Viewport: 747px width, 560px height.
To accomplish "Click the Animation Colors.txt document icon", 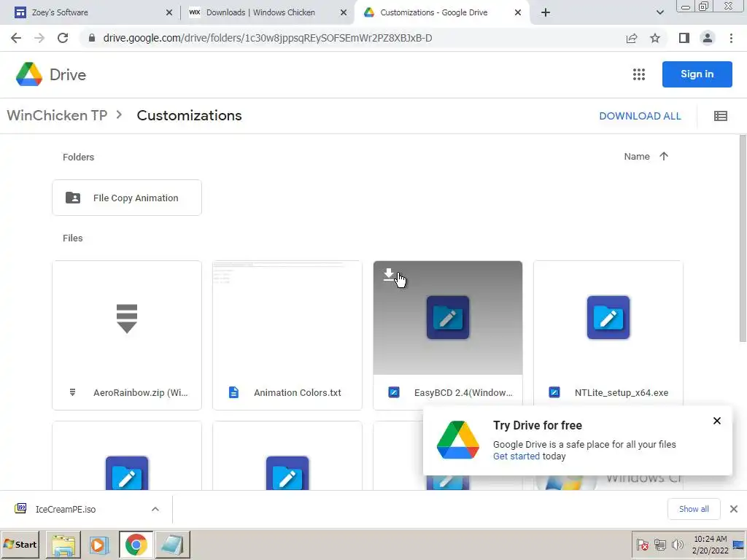I will click(233, 392).
